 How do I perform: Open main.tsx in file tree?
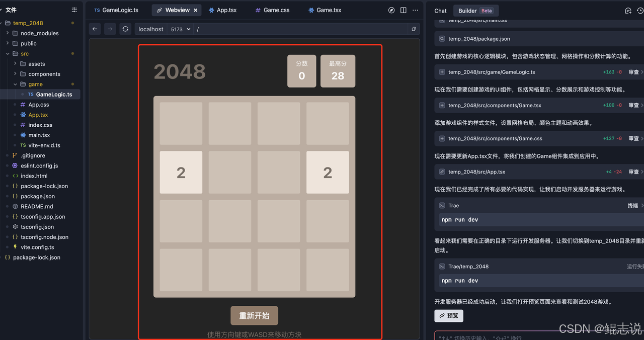(x=39, y=135)
